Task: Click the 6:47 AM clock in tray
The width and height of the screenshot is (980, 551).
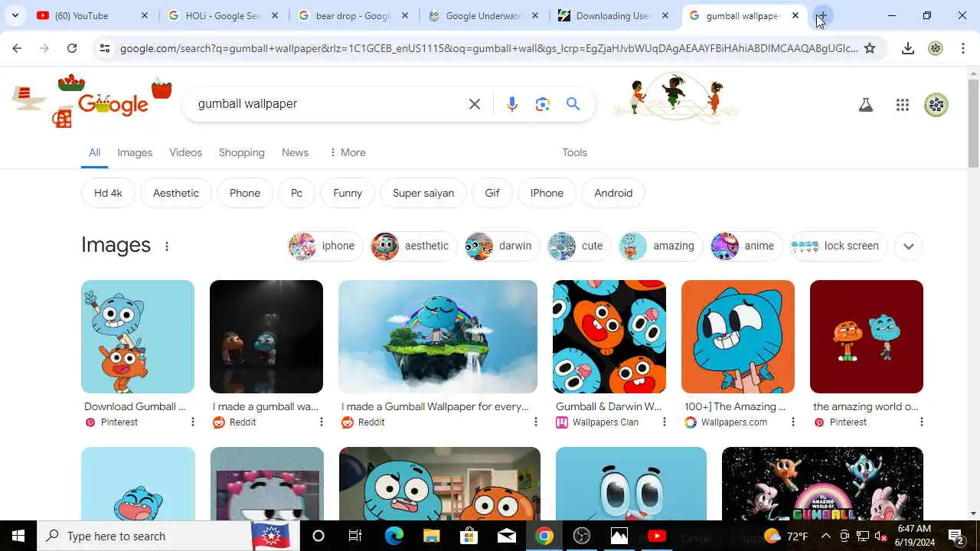Action: 914,529
